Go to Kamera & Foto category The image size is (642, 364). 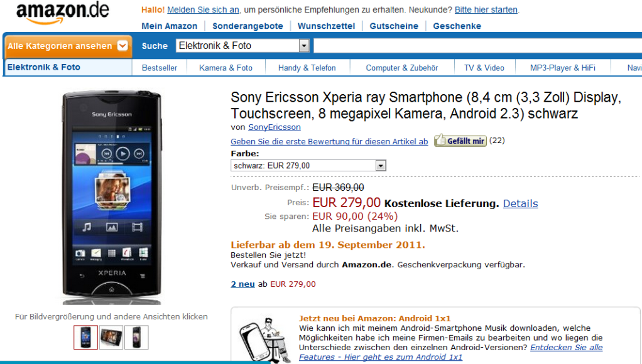[226, 68]
